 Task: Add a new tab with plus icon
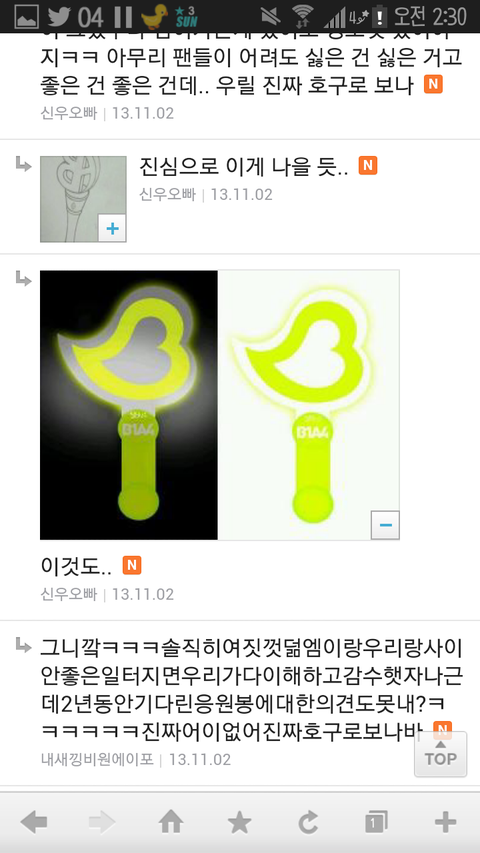click(x=445, y=822)
